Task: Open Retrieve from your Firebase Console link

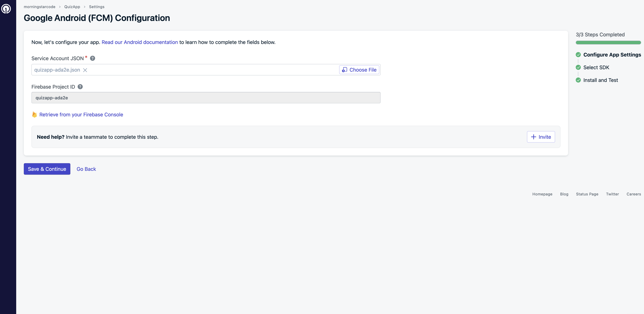Action: pyautogui.click(x=81, y=114)
